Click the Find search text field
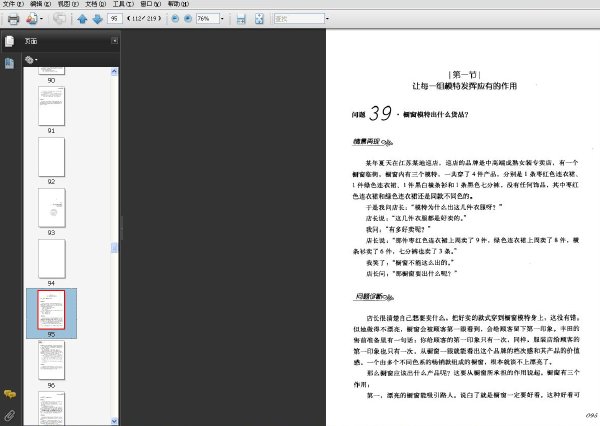 (299, 18)
